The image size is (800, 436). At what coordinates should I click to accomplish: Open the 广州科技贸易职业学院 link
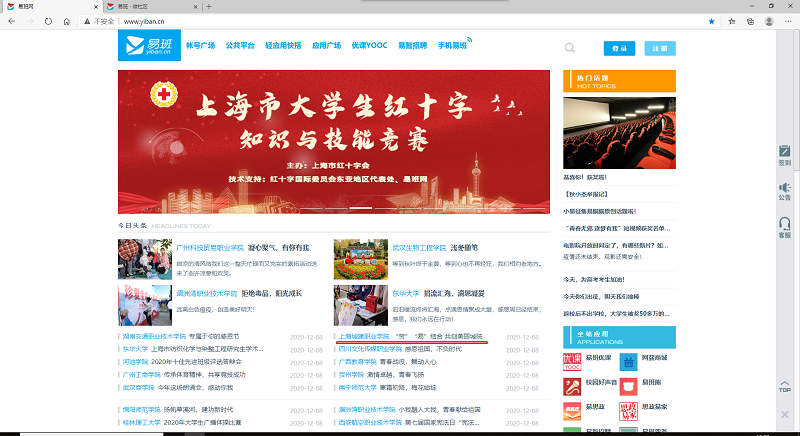tap(210, 248)
